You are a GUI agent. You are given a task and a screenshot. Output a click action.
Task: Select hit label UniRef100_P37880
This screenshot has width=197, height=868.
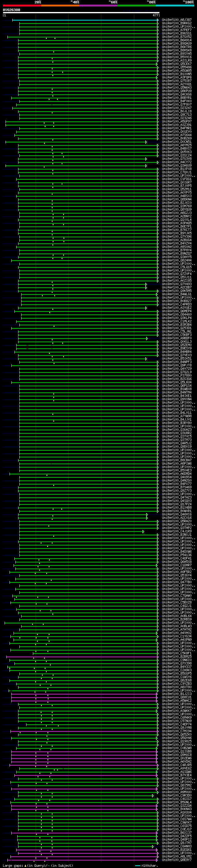pyautogui.click(x=177, y=375)
